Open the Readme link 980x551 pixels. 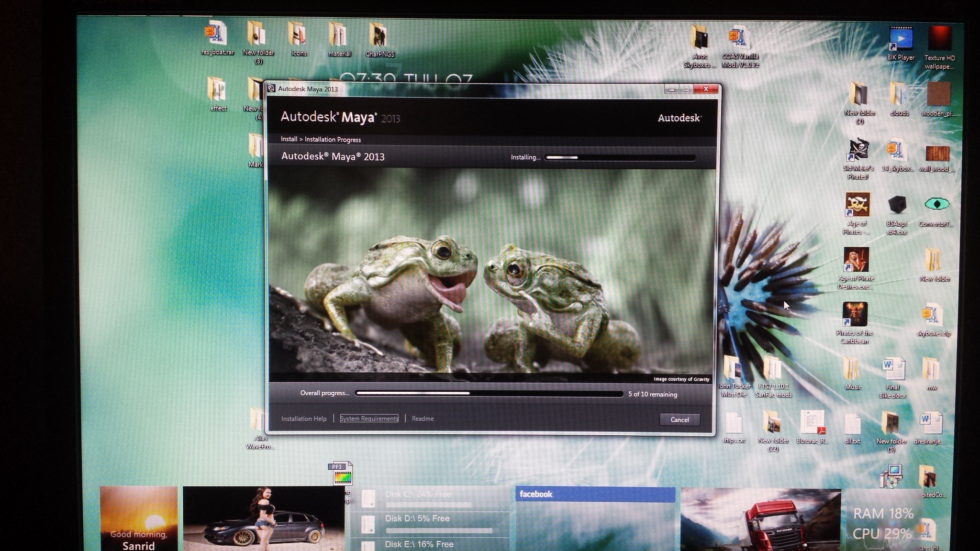(x=423, y=419)
